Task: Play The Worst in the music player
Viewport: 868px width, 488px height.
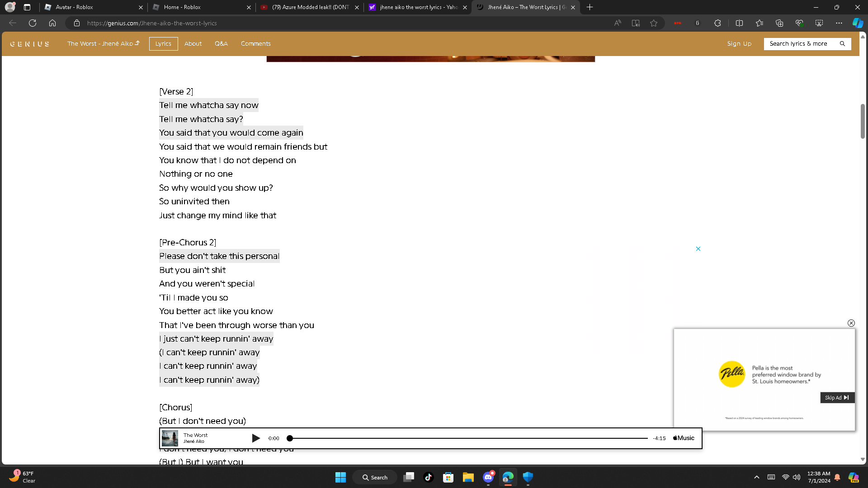Action: click(x=256, y=438)
